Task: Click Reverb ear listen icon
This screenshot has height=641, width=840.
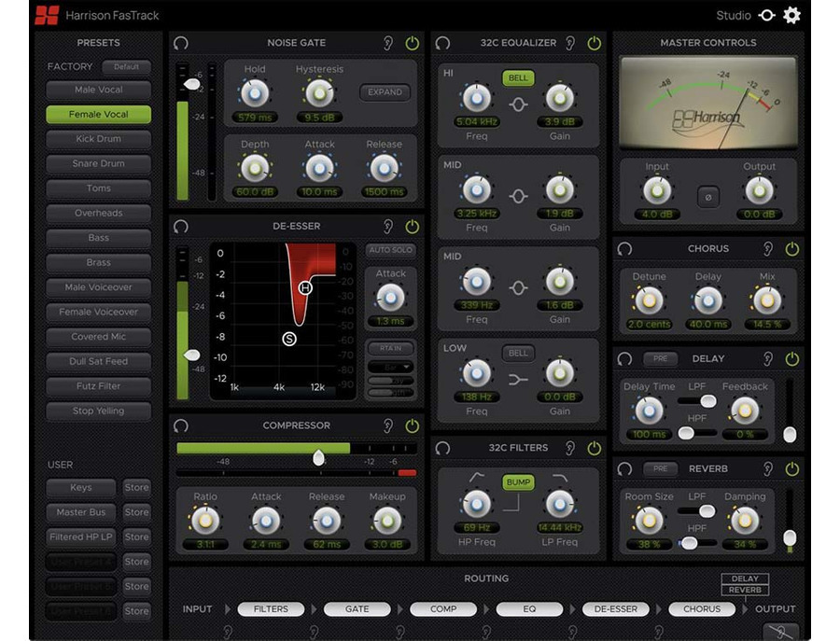Action: tap(768, 469)
